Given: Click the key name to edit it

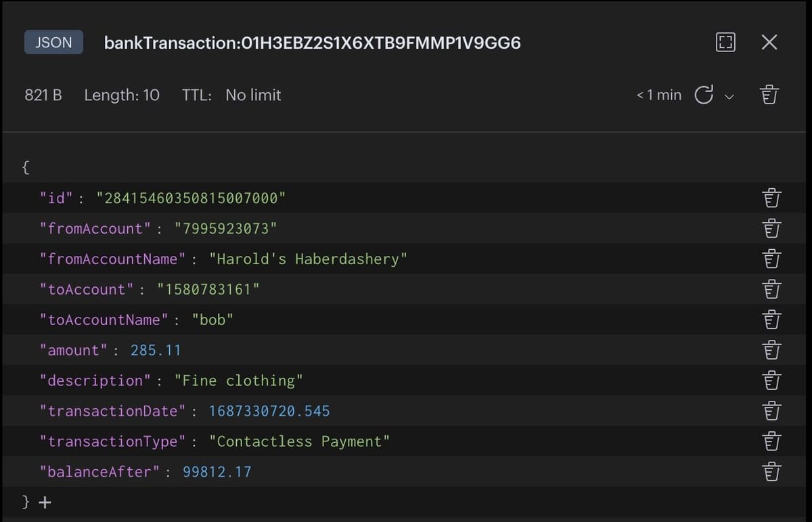Looking at the screenshot, I should pos(312,42).
